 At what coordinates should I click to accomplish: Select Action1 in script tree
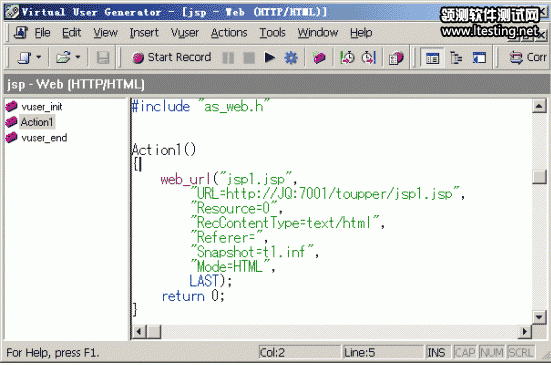(37, 122)
